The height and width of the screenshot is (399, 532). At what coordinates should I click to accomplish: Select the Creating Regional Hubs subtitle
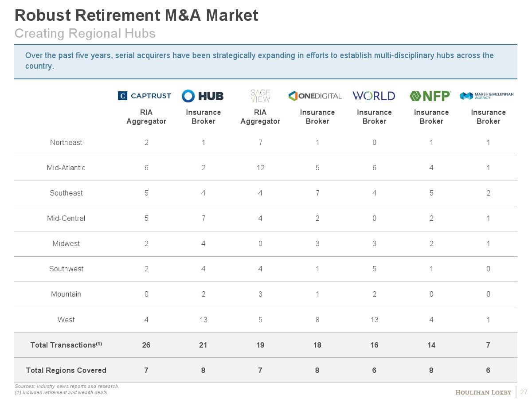(85, 33)
